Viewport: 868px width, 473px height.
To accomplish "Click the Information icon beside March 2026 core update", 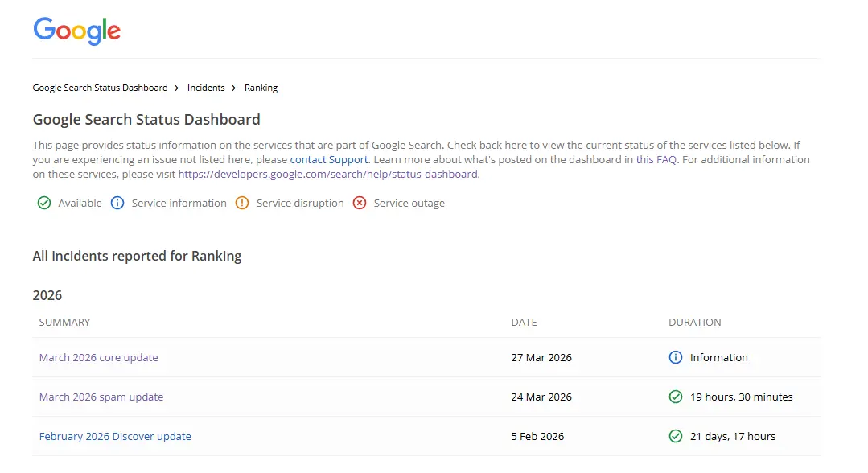I will 676,357.
